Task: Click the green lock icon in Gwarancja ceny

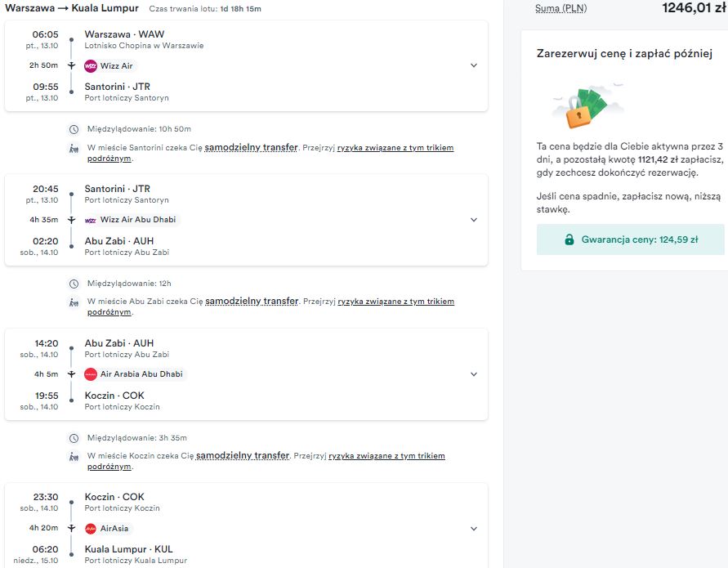Action: tap(569, 239)
